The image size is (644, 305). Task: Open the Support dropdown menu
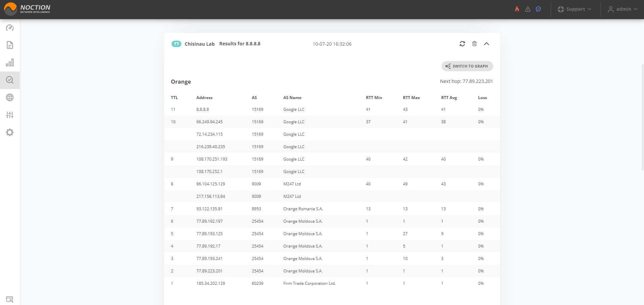(x=574, y=9)
